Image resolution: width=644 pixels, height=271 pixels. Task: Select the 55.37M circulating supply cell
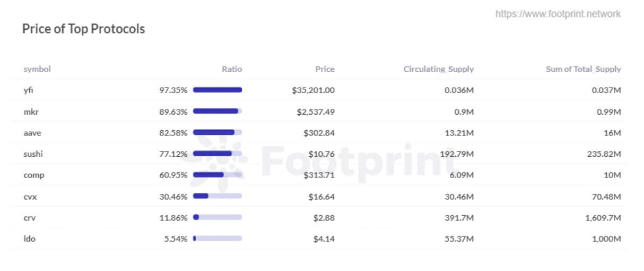click(459, 239)
